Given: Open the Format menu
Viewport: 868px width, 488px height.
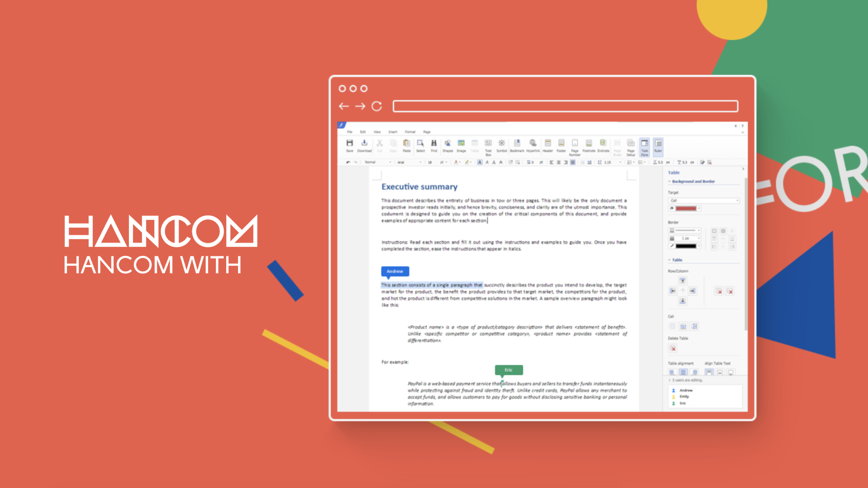Looking at the screenshot, I should pyautogui.click(x=410, y=132).
